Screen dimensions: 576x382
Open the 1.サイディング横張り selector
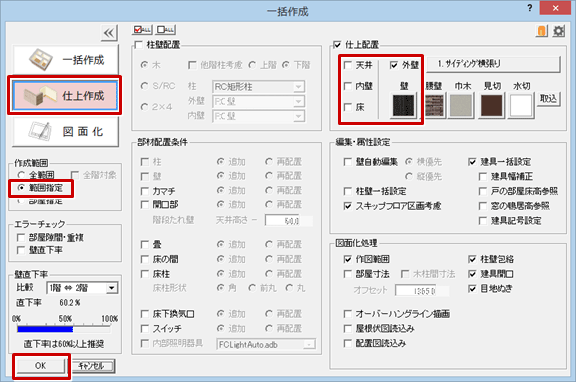pyautogui.click(x=494, y=65)
